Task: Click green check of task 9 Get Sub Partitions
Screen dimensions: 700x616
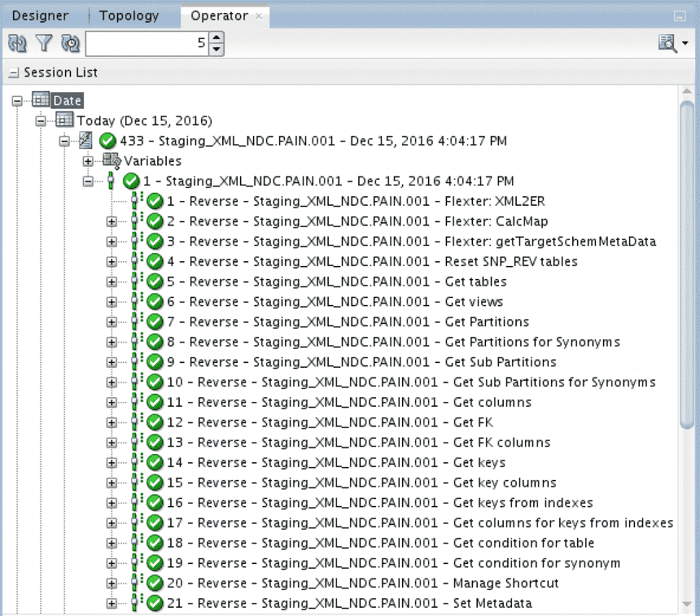Action: 155,362
